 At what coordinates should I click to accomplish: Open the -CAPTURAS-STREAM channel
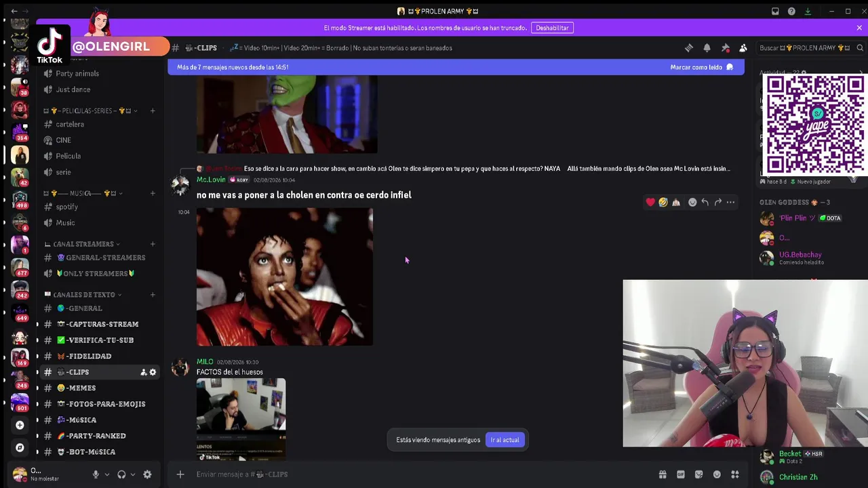pos(99,324)
